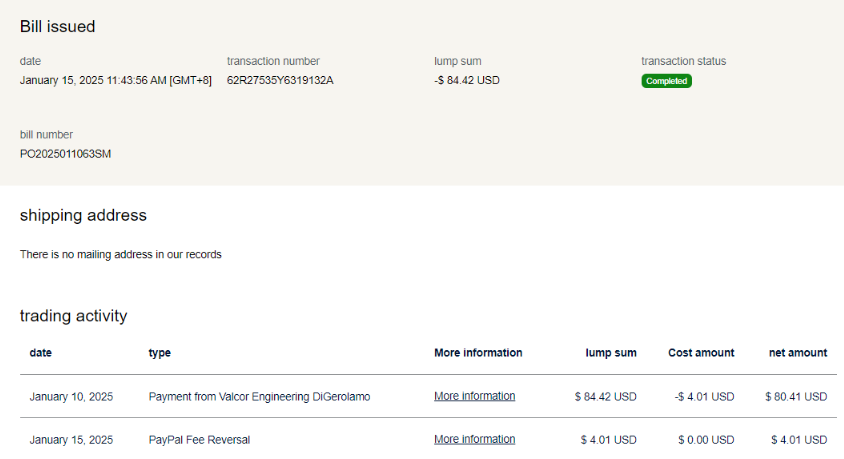Click the shipping address heading
844x459 pixels.
point(83,215)
